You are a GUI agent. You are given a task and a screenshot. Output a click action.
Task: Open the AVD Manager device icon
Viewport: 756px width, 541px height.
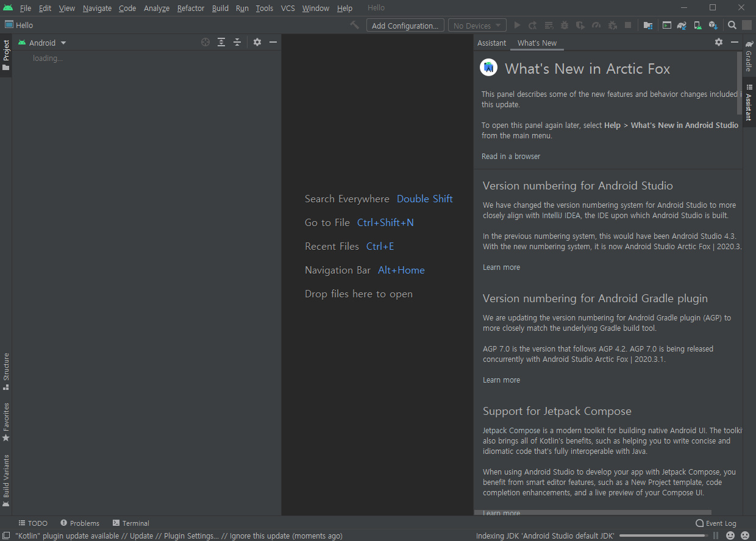coord(697,26)
